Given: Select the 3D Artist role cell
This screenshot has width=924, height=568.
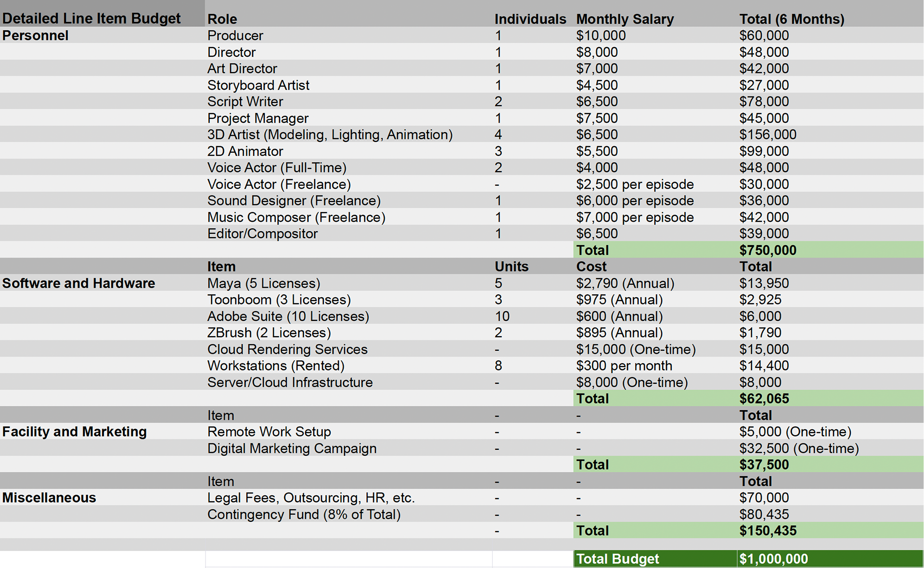Looking at the screenshot, I should click(x=330, y=135).
